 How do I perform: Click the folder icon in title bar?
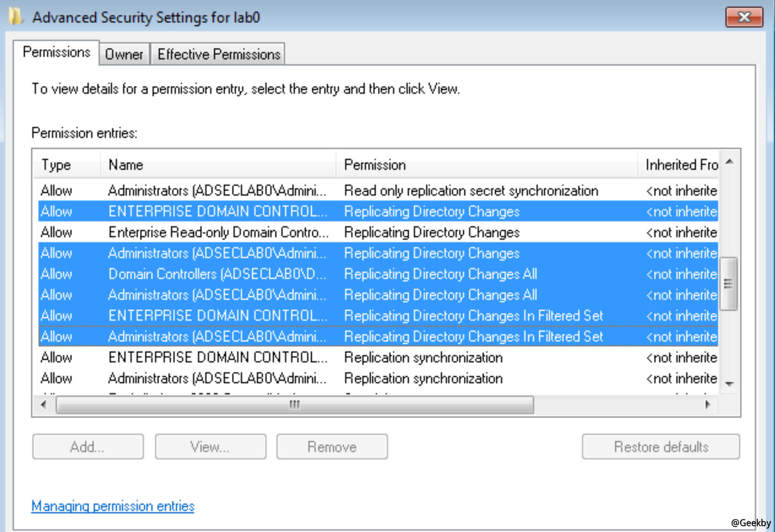click(15, 17)
